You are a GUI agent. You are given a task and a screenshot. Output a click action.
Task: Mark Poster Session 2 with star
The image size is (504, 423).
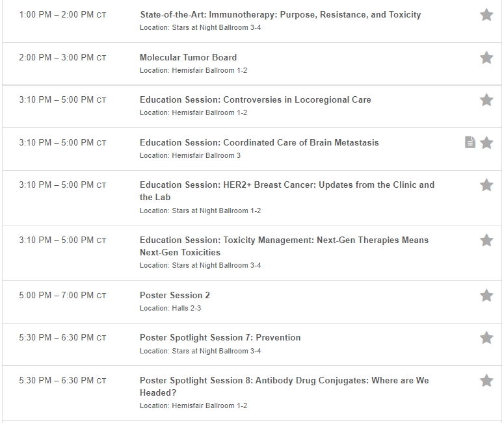point(486,296)
